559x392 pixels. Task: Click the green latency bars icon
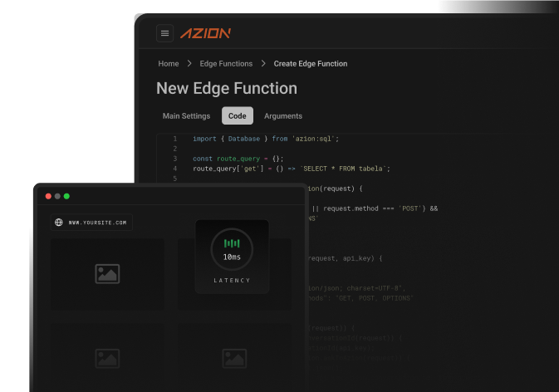(x=232, y=243)
